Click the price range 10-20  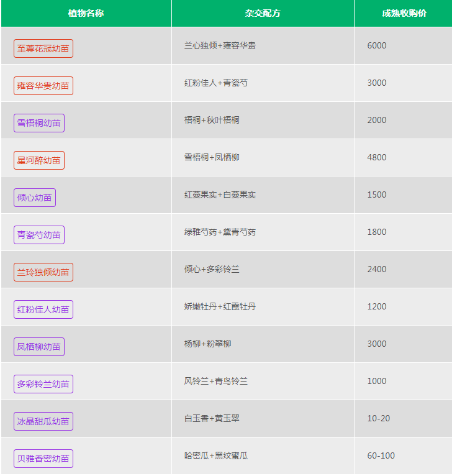(379, 418)
